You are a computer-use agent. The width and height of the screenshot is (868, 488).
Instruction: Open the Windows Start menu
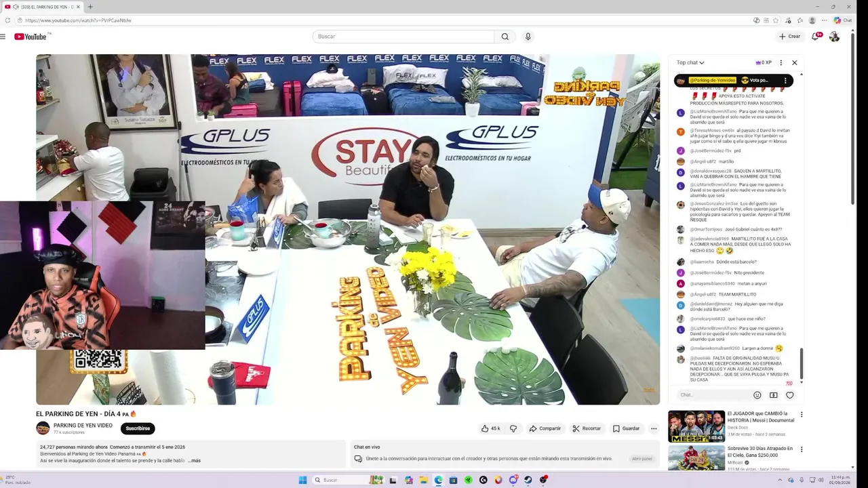coord(302,480)
